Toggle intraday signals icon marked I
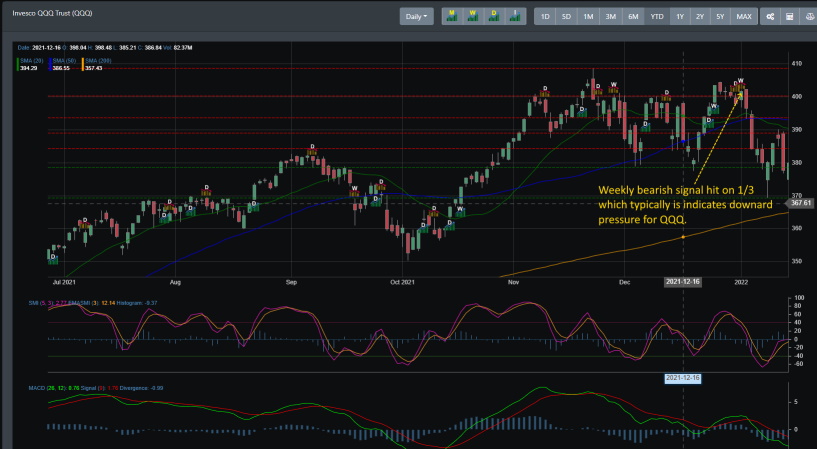The image size is (817, 449). tap(515, 16)
